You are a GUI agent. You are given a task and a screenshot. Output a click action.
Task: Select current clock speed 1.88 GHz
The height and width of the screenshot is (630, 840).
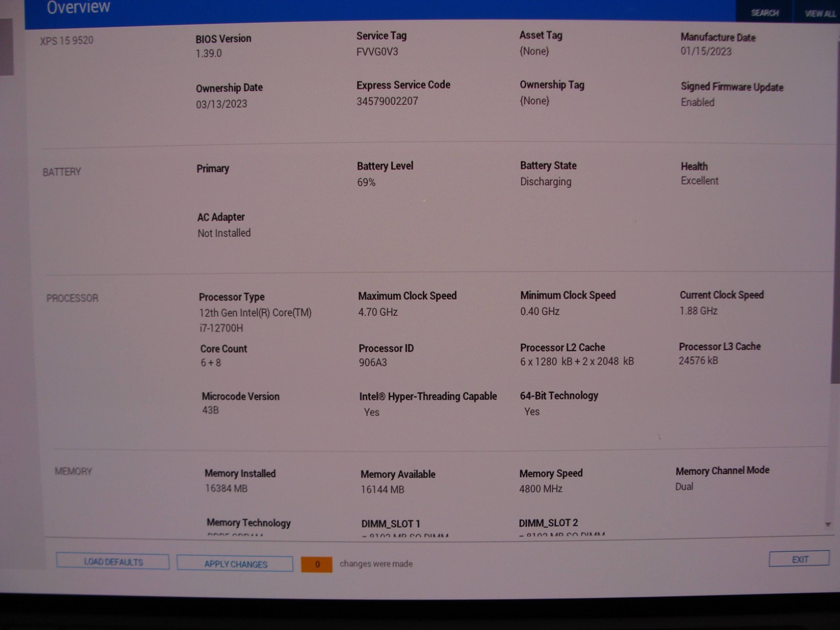tap(699, 311)
